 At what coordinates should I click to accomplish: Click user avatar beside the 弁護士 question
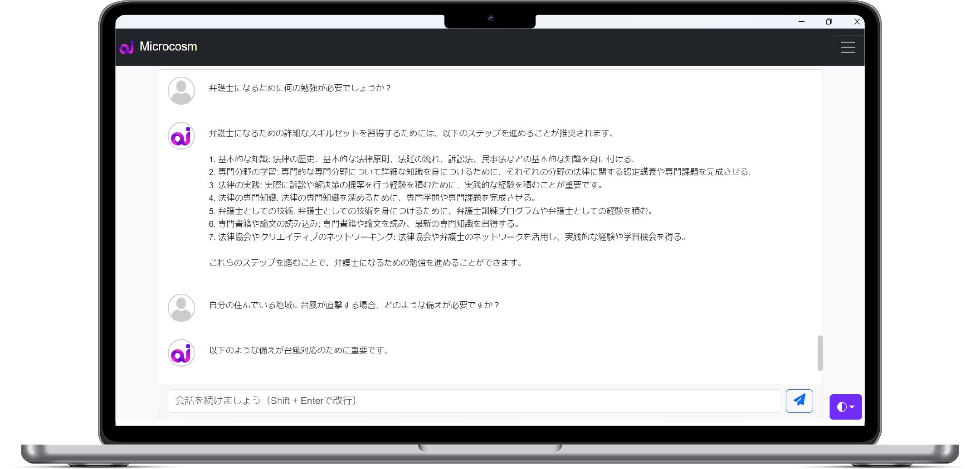tap(181, 91)
